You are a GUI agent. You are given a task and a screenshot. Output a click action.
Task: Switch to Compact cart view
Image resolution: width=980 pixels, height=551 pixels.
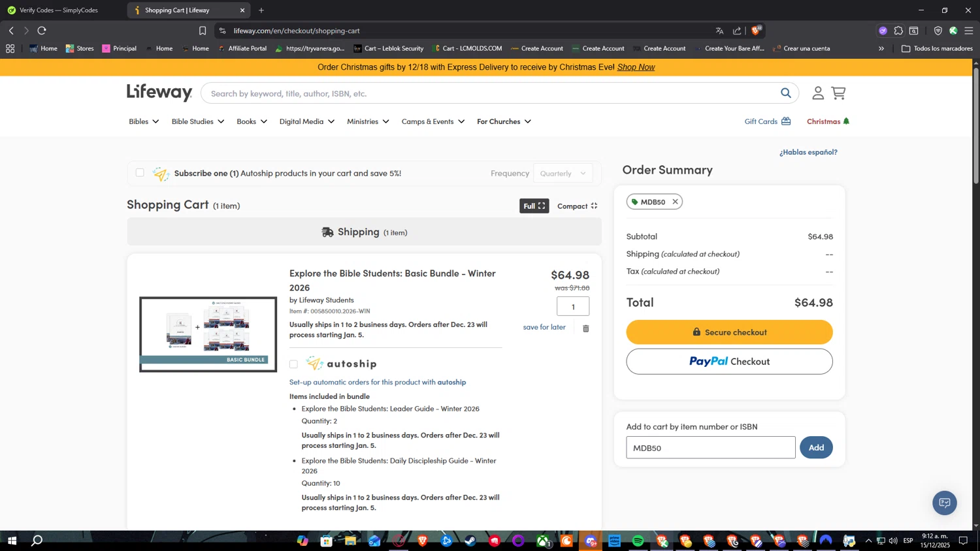tap(577, 206)
